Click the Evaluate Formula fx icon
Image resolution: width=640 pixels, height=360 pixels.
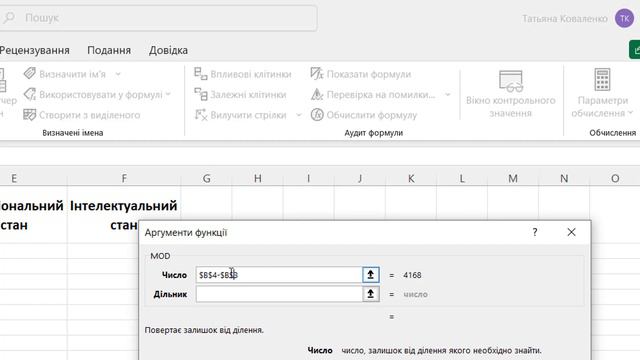pyautogui.click(x=317, y=115)
